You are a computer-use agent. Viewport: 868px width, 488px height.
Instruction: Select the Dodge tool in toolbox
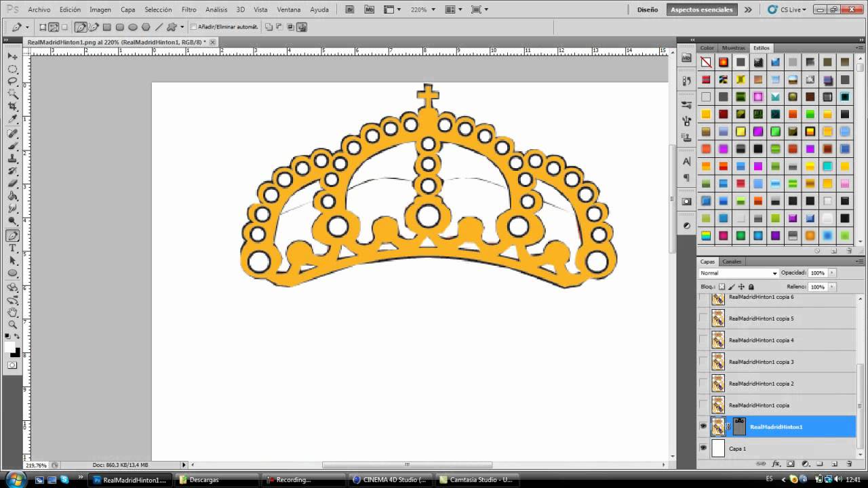(12, 222)
